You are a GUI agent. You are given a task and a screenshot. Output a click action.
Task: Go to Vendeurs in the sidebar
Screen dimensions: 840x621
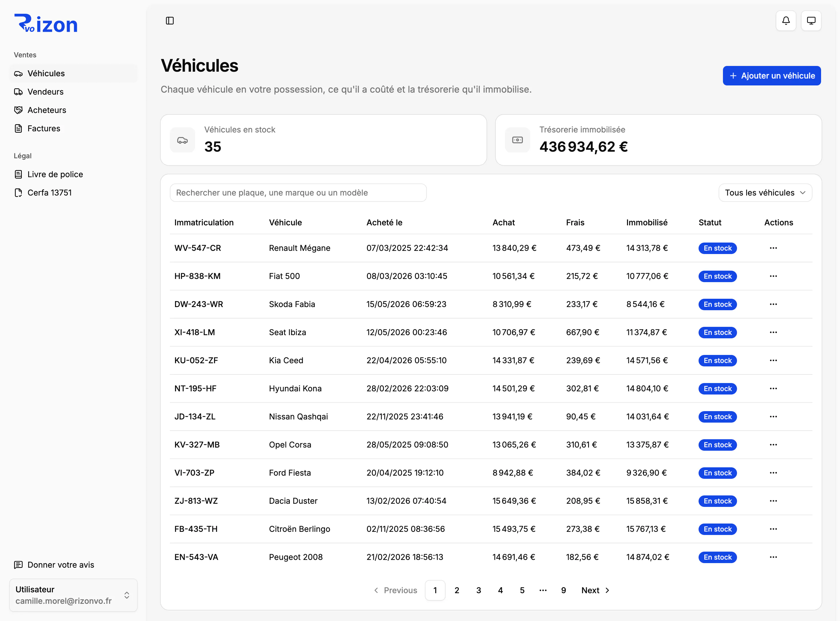73,92
